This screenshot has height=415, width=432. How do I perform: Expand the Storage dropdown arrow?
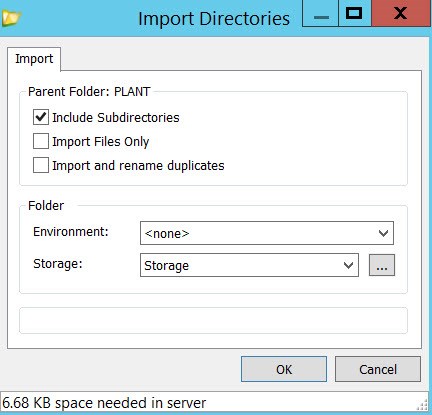[x=348, y=265]
